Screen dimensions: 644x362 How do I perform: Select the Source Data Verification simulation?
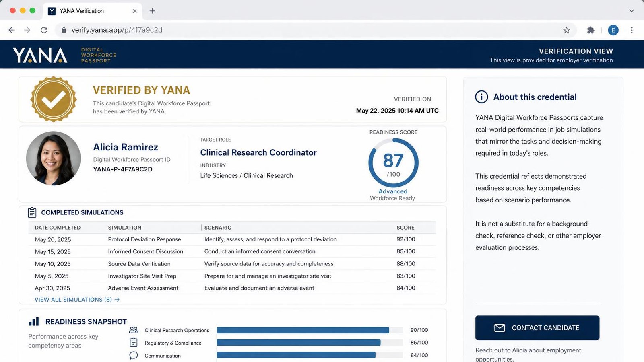pyautogui.click(x=139, y=264)
